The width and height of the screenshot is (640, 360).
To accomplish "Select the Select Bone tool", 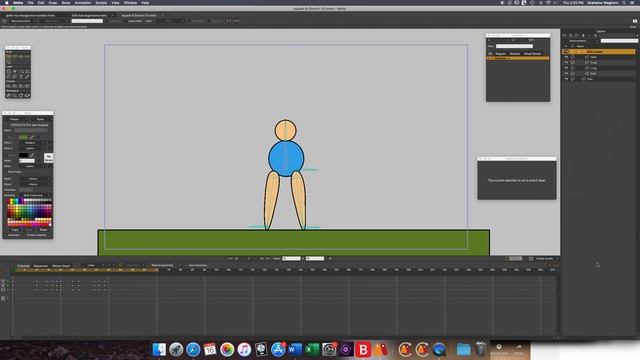I will coord(9,56).
